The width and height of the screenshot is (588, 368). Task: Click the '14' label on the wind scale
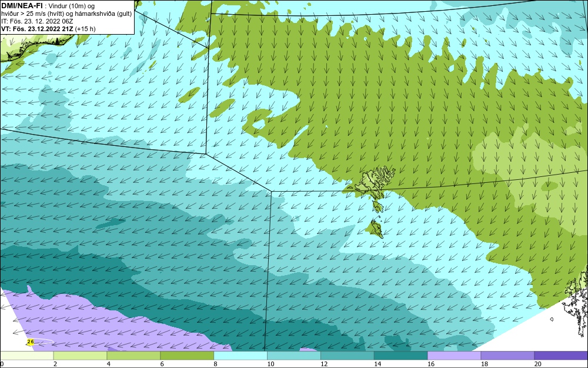(x=377, y=364)
